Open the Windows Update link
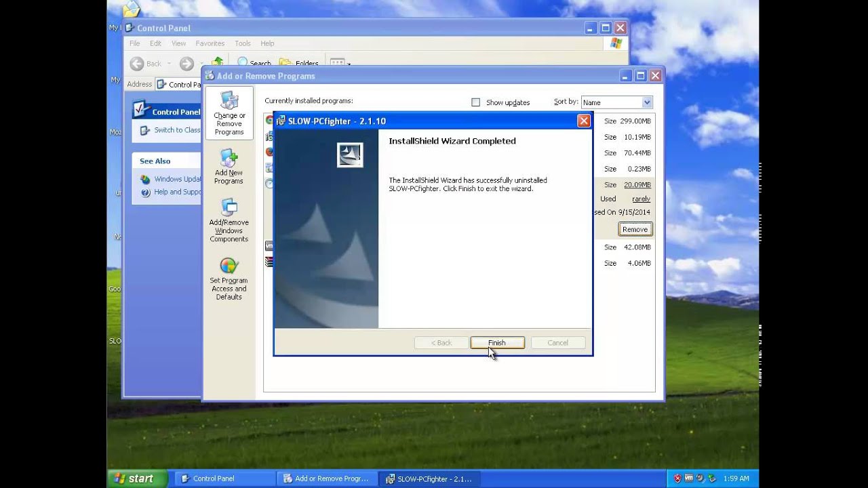This screenshot has height=488, width=868. tap(177, 179)
